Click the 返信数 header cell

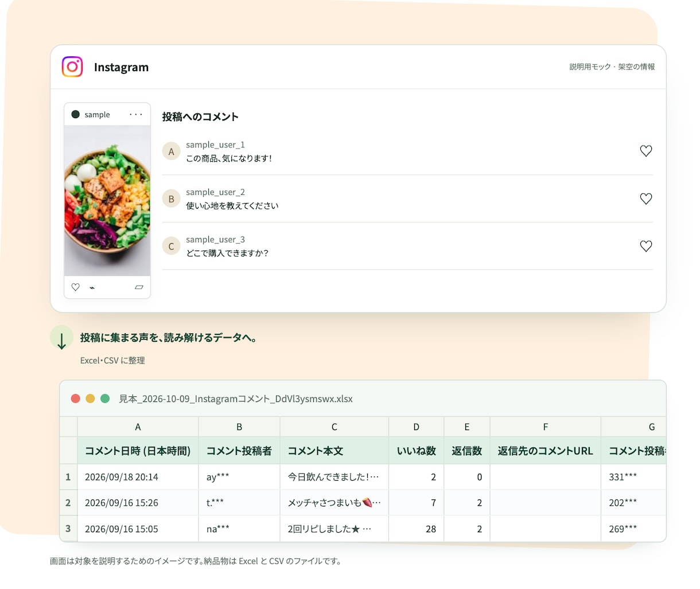coord(467,451)
